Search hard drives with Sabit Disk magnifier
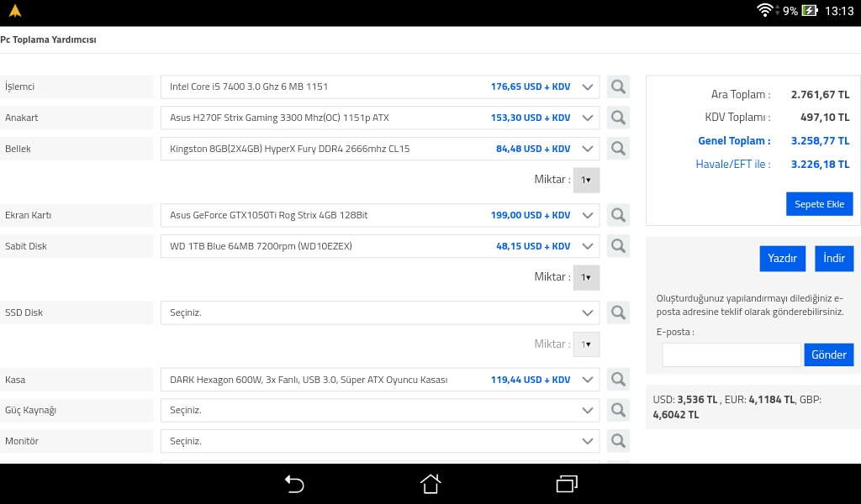Viewport: 861px width, 504px height. pyautogui.click(x=618, y=246)
